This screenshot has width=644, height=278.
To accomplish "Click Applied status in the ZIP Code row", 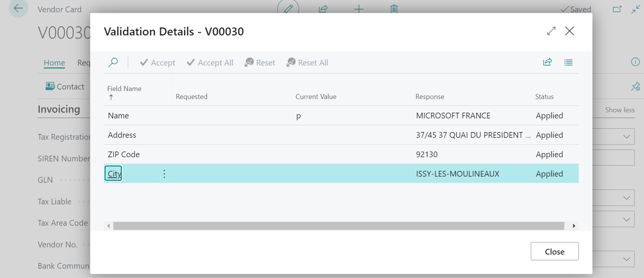I will click(x=549, y=154).
